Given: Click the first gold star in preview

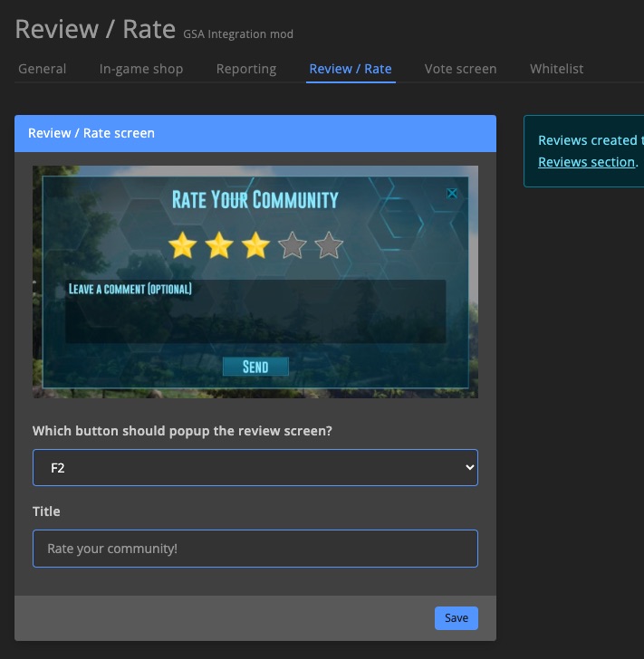Looking at the screenshot, I should point(183,245).
